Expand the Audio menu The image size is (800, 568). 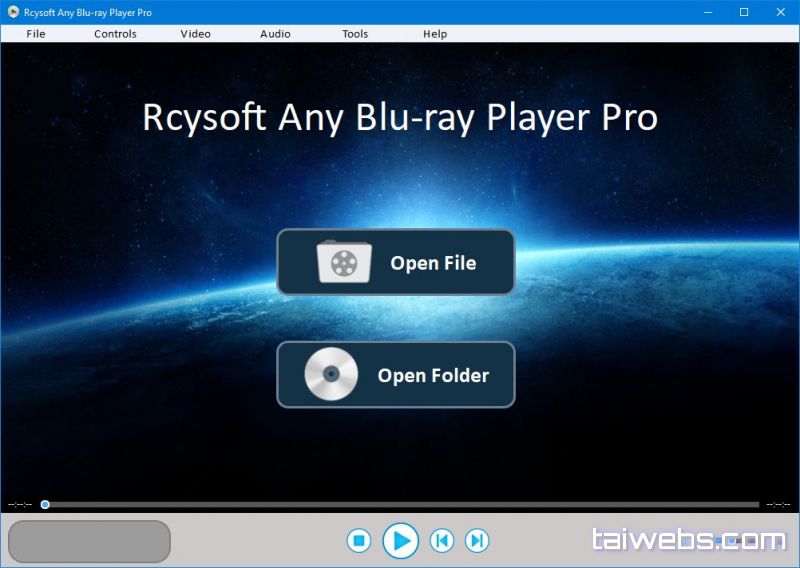pos(275,34)
